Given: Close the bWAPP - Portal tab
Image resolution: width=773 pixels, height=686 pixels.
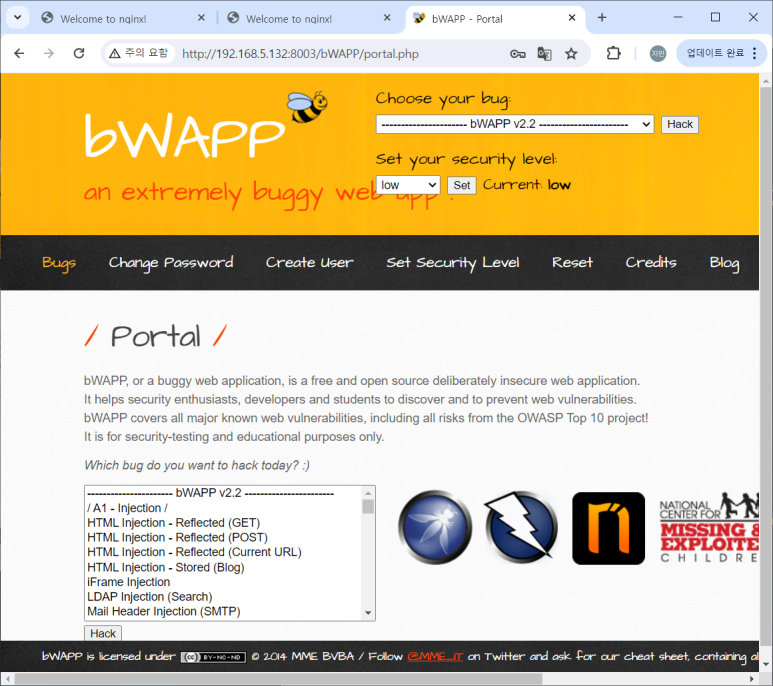Looking at the screenshot, I should click(572, 18).
